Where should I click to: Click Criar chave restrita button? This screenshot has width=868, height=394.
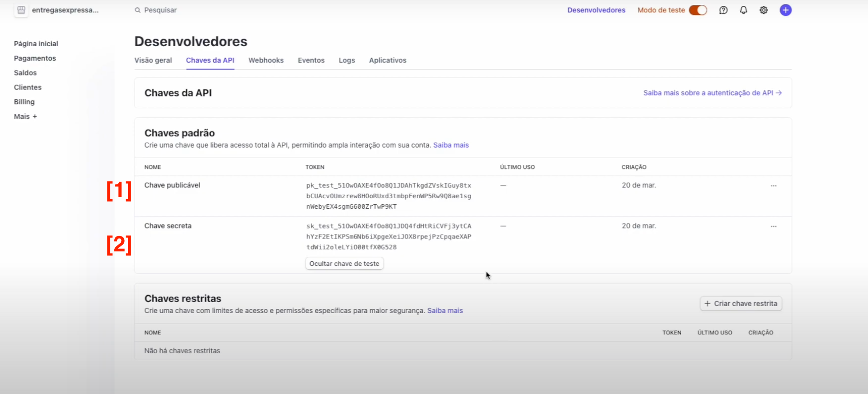[741, 304]
